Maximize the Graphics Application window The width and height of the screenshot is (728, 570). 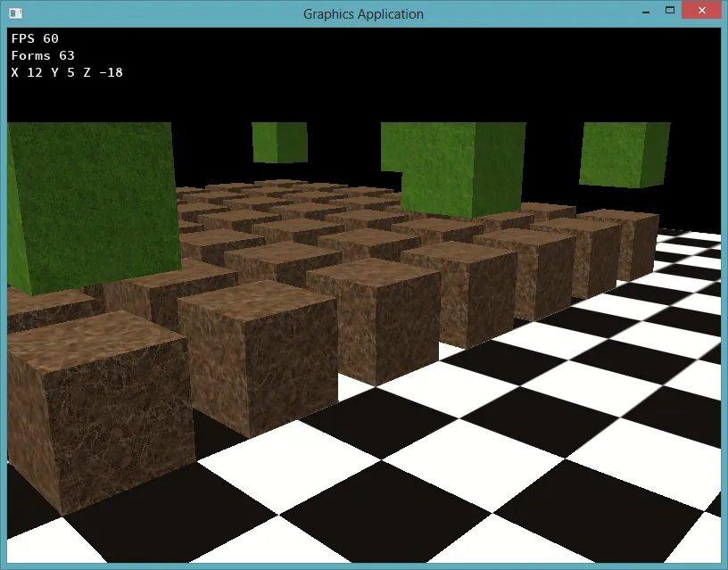pyautogui.click(x=669, y=10)
